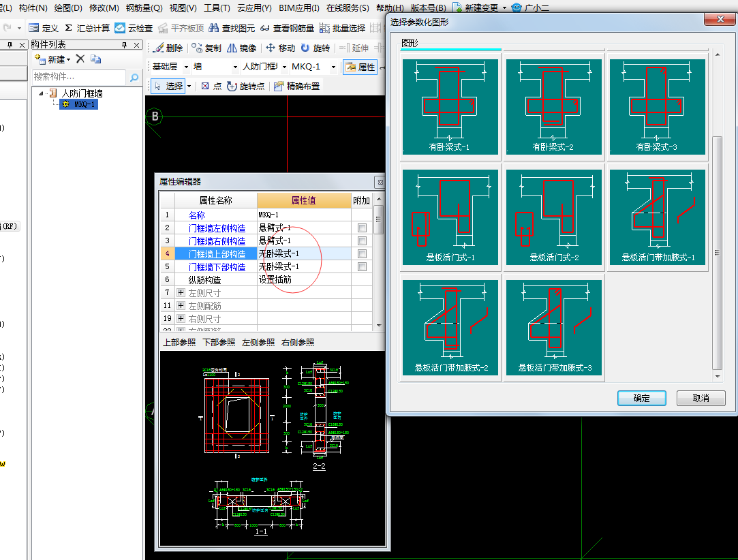This screenshot has height=560, width=738.
Task: Click 平齐板顶 align slab top tool
Action: [181, 28]
